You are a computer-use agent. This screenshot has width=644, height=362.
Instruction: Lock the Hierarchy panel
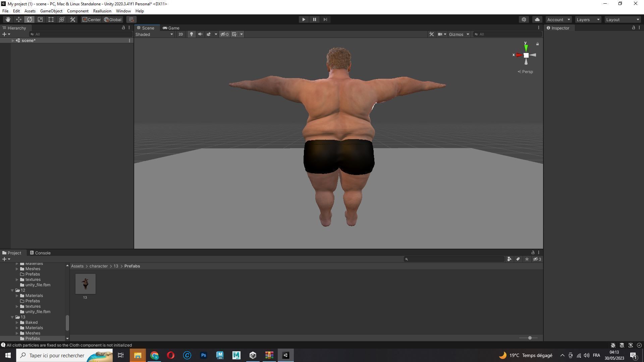123,28
